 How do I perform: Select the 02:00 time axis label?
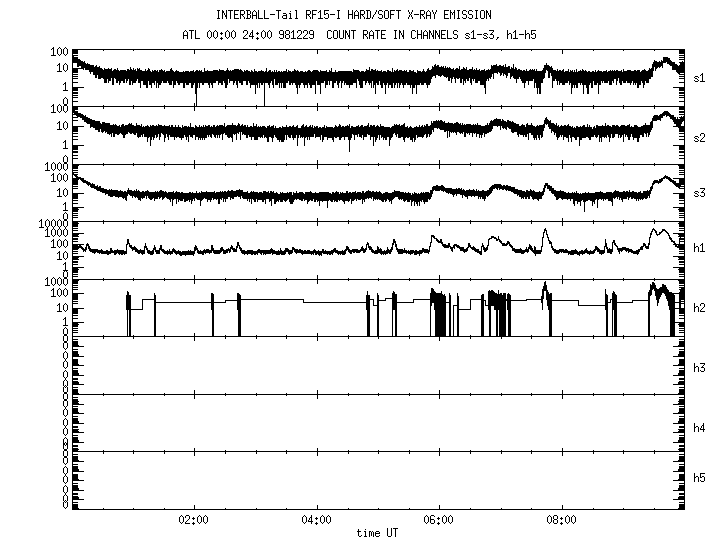[193, 521]
